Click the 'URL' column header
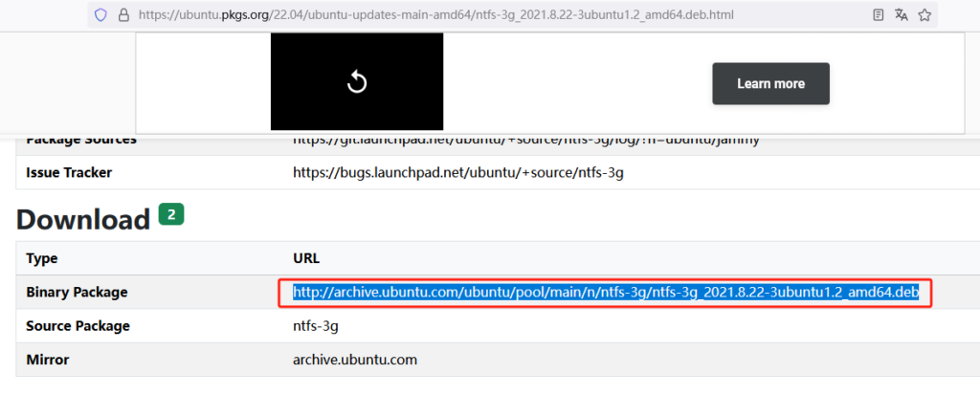The image size is (980, 395). [307, 258]
